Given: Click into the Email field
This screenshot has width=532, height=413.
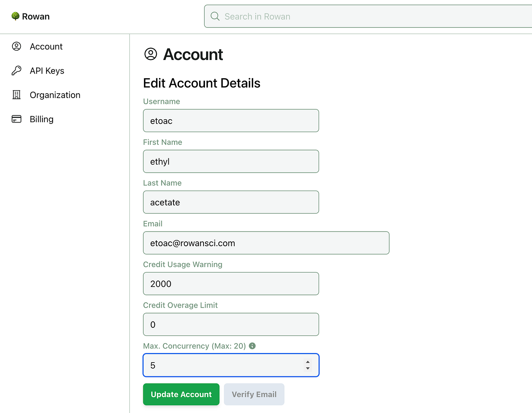Looking at the screenshot, I should click(266, 243).
